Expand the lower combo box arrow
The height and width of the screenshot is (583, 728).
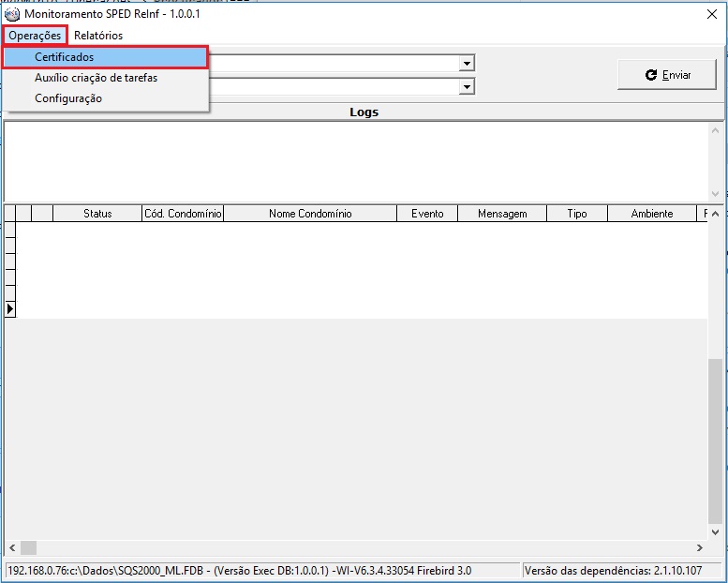467,86
